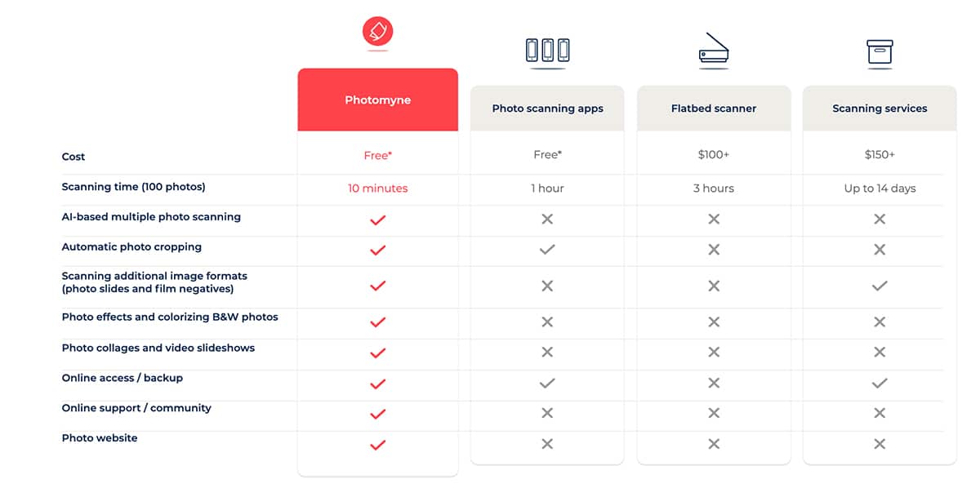Click Scanning services' checkmark for additional image formats

[880, 286]
